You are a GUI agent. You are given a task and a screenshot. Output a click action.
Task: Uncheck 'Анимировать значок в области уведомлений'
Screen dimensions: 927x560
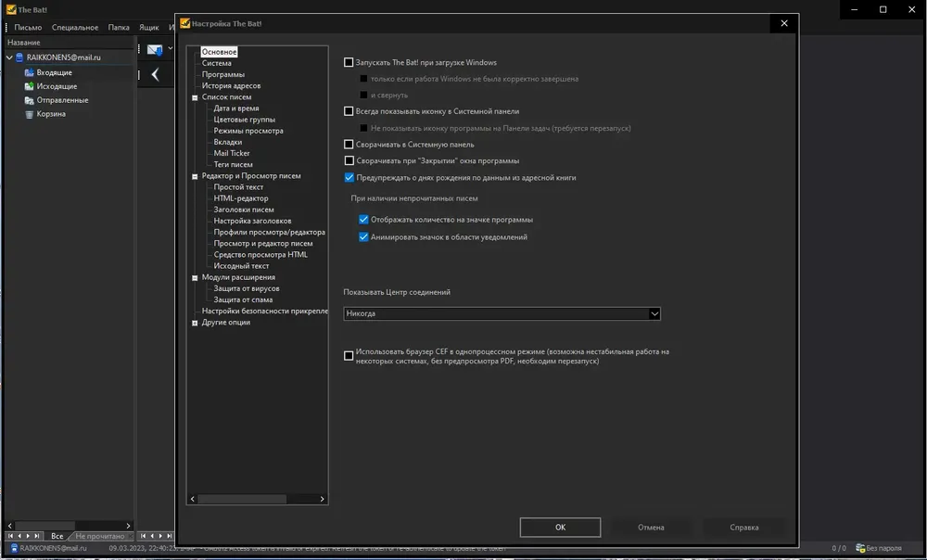pos(363,237)
